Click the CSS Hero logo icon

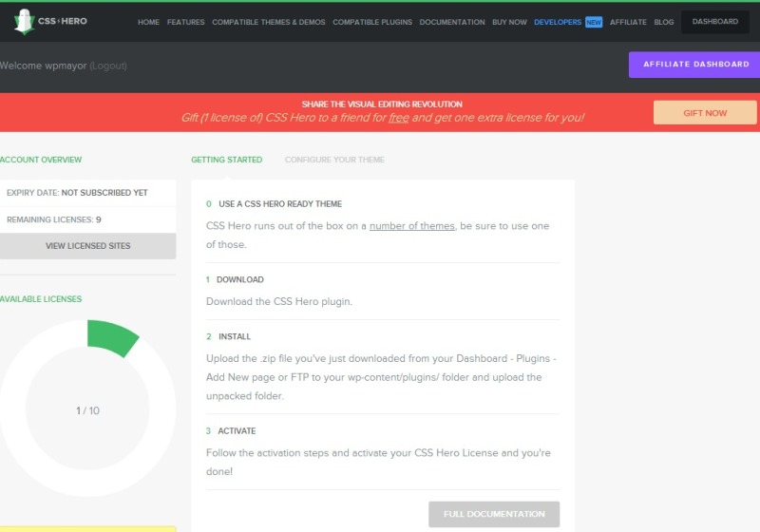pyautogui.click(x=24, y=21)
